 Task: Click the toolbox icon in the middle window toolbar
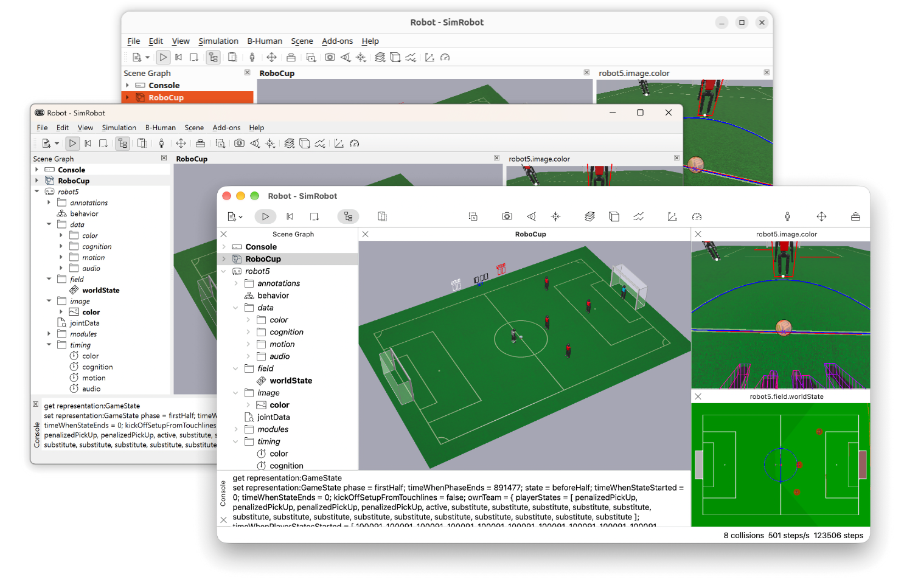pos(200,144)
